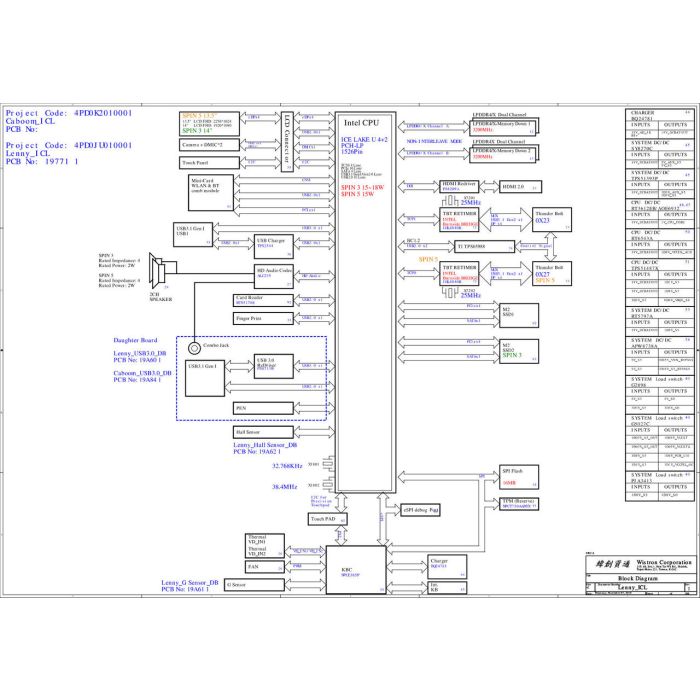Viewport: 700px width, 700px height.
Task: Click the Block Diagram title field
Action: [x=638, y=579]
